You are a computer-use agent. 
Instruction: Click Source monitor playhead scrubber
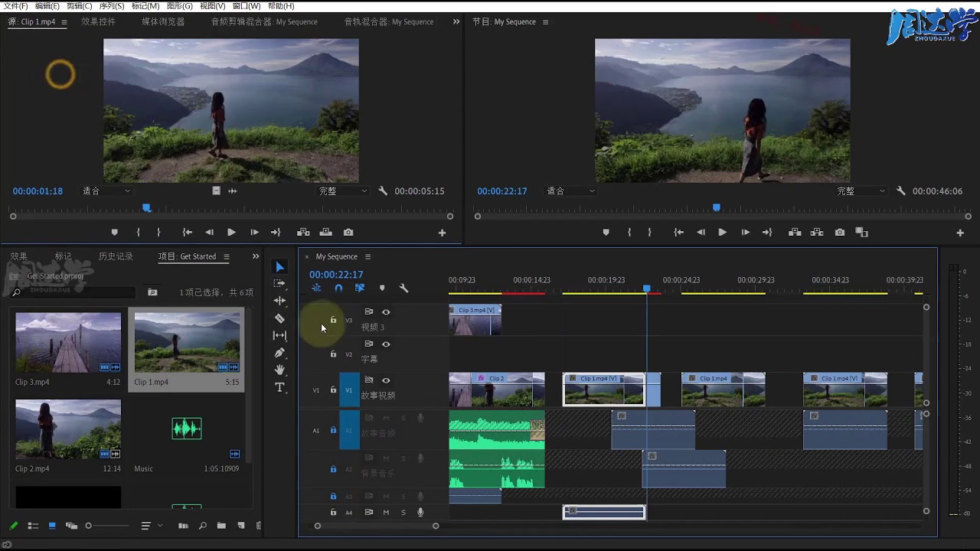click(146, 207)
